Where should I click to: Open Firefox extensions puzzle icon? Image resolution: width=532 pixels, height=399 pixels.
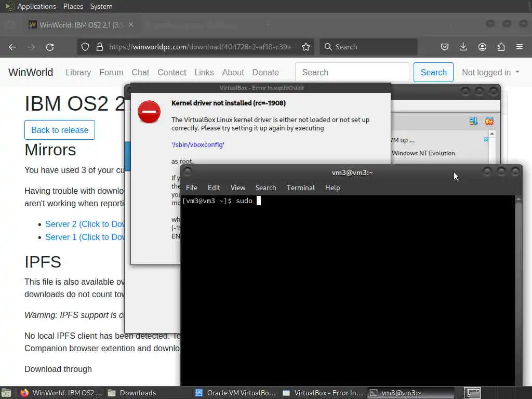tap(501, 47)
